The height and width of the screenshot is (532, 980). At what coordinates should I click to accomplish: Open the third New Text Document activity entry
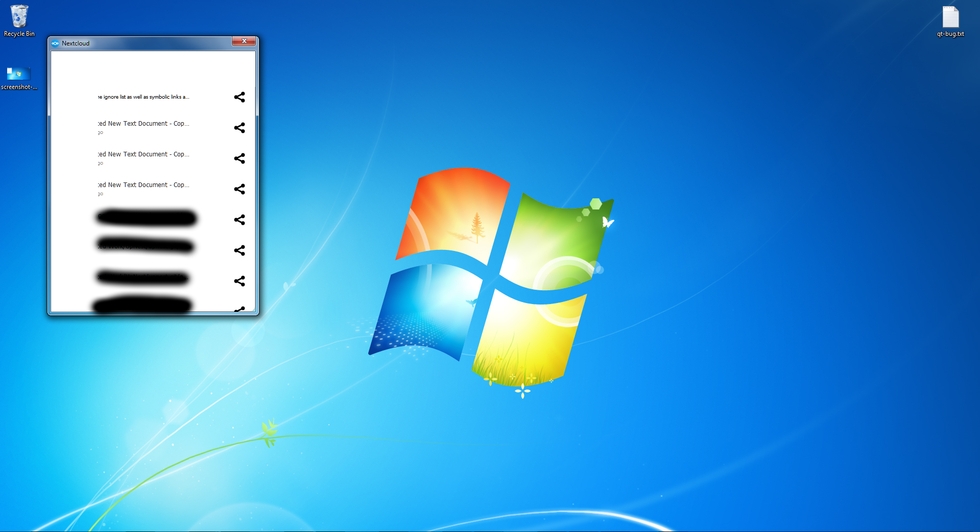point(144,185)
